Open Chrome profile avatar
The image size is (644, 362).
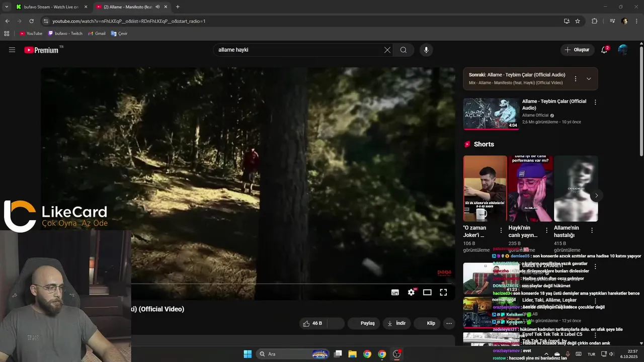coord(624,21)
